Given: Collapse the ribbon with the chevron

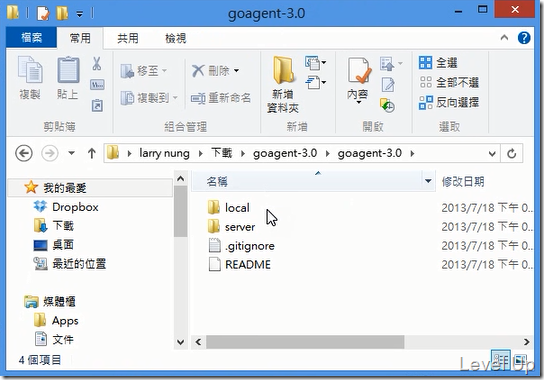Looking at the screenshot, I should click(504, 37).
